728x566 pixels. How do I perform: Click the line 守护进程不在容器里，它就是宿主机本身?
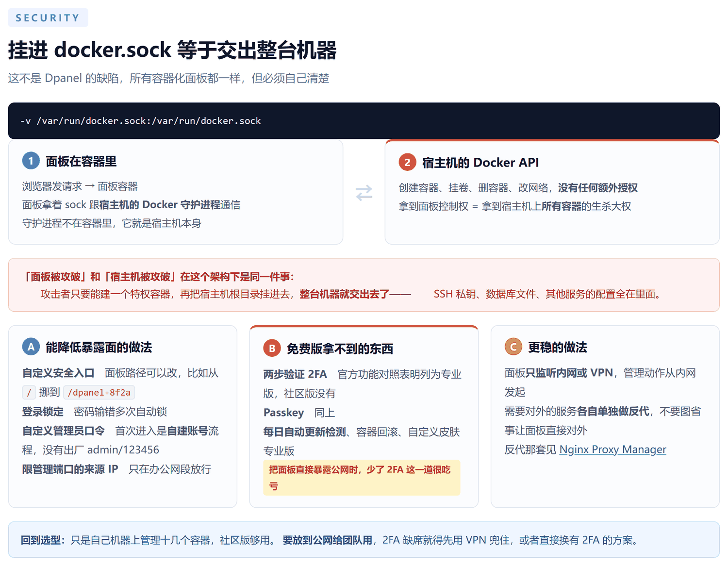pos(112,223)
